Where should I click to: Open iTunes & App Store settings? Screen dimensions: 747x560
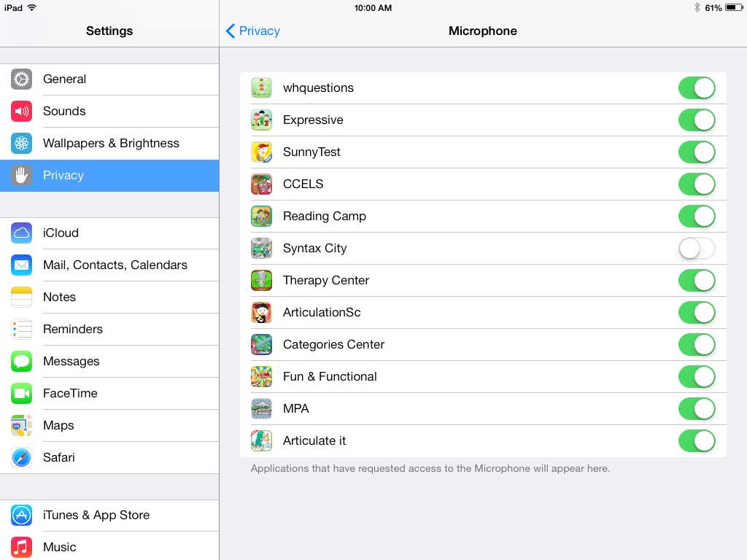pyautogui.click(x=109, y=516)
